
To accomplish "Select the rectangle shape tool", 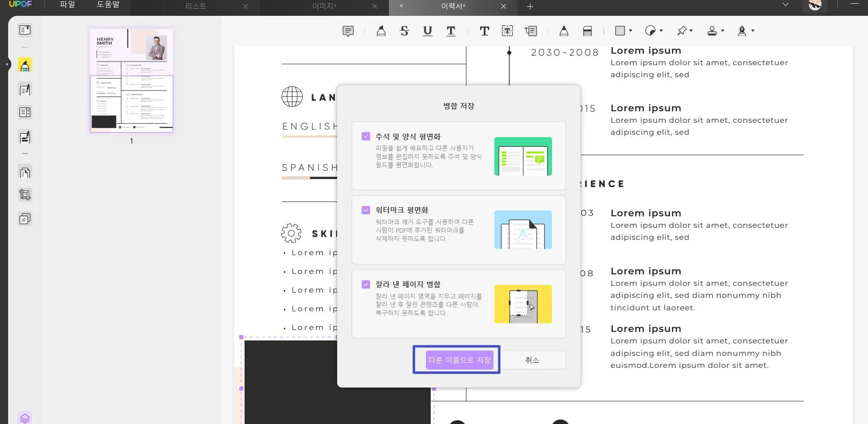I will click(620, 31).
